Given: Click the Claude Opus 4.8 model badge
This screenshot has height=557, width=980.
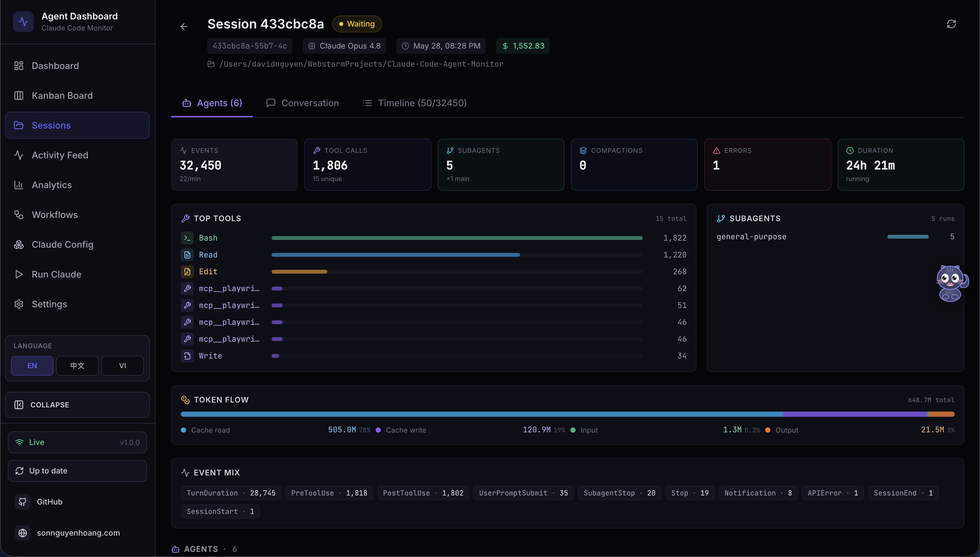Looking at the screenshot, I should coord(344,46).
